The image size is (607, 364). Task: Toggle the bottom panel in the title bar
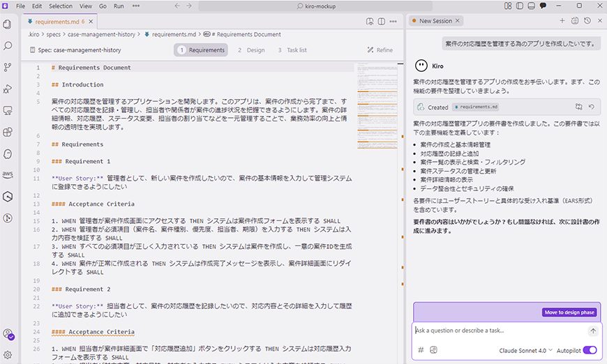coord(531,6)
